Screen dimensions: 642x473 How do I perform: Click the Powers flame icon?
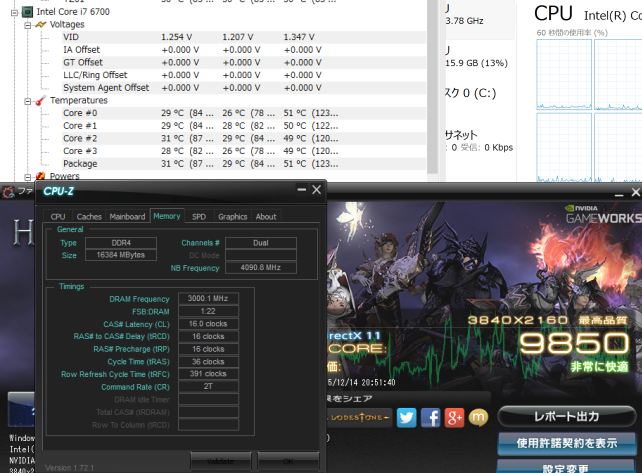click(x=40, y=176)
